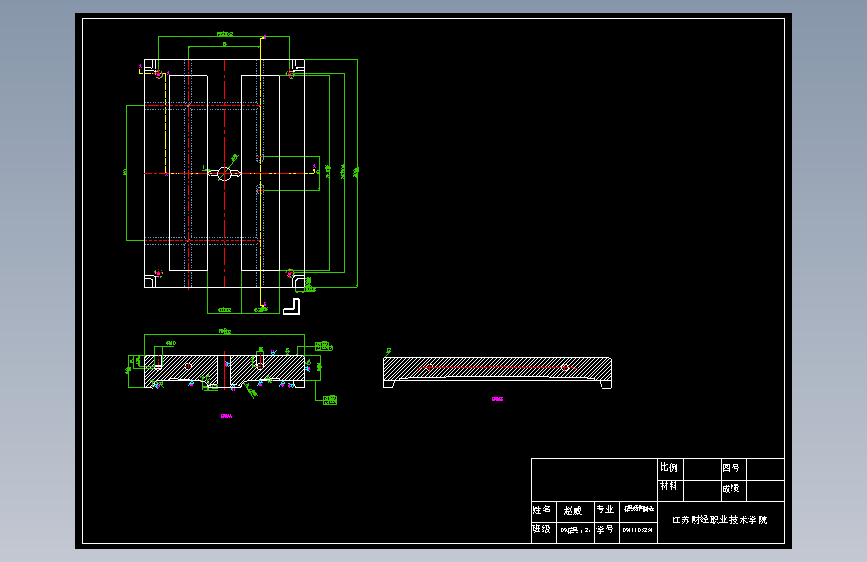Viewport: 867px width, 562px height.
Task: Click the magenta label under the right section view
Action: pos(497,399)
